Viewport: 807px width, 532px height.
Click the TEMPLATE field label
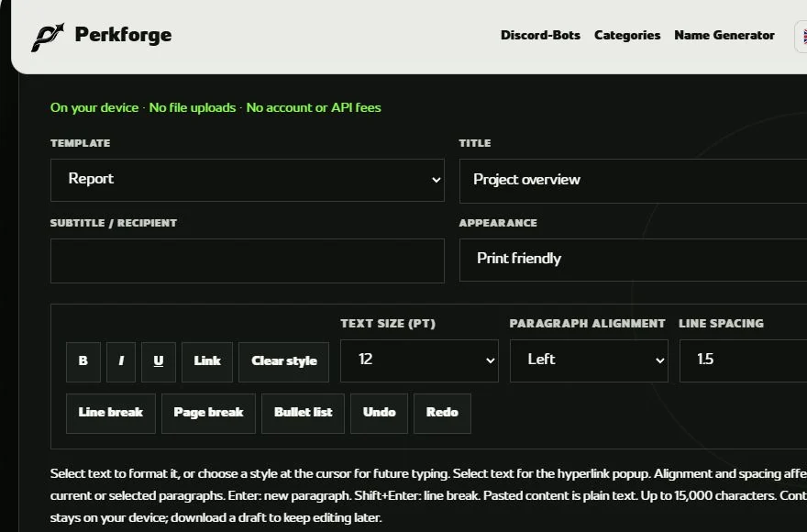[x=81, y=143]
